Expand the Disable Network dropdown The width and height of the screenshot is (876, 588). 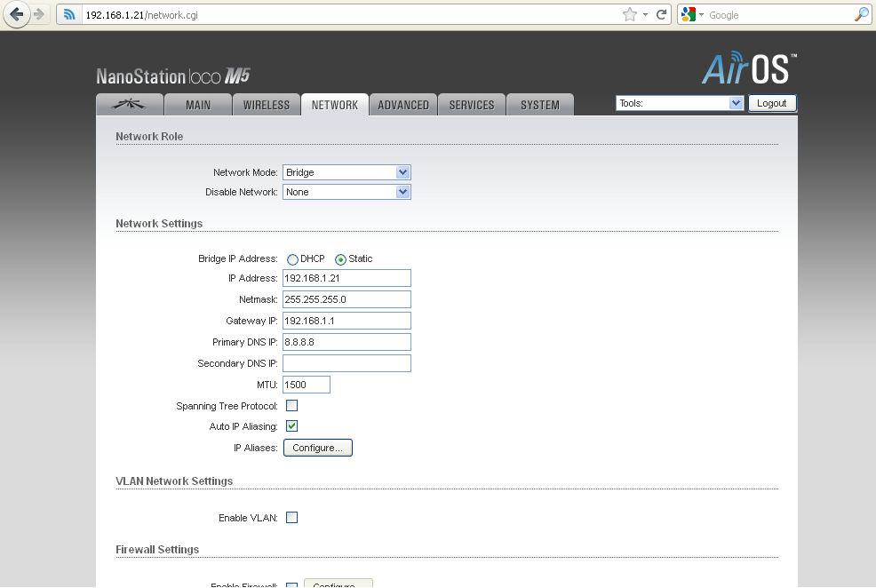(346, 192)
